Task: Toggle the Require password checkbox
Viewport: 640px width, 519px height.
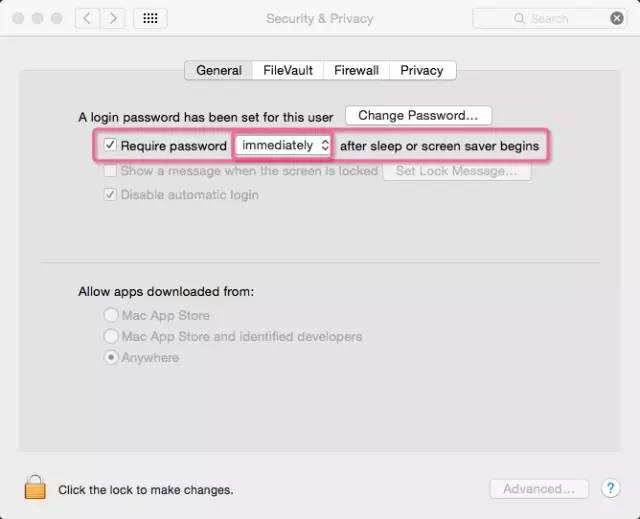Action: (x=110, y=146)
